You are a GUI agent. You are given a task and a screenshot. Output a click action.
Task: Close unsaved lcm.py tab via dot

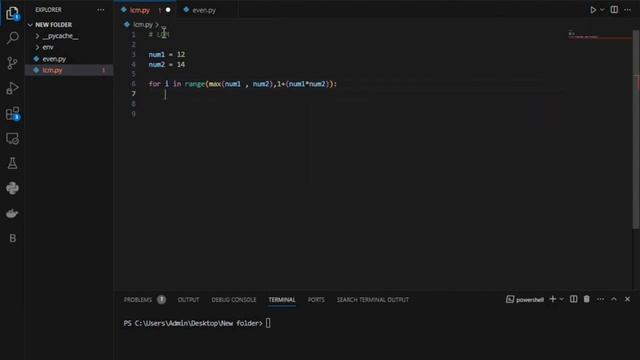pos(168,10)
